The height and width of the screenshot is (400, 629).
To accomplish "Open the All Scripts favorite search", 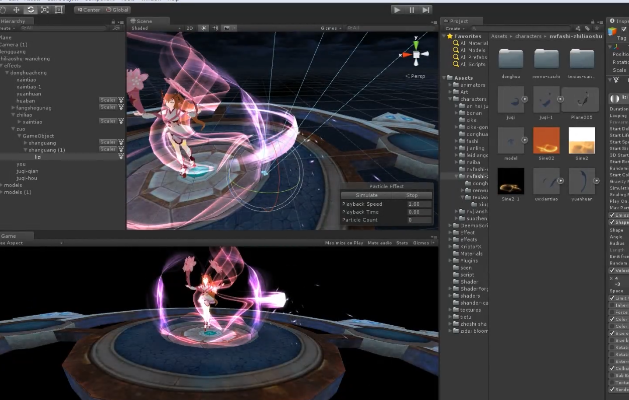I will [x=470, y=64].
